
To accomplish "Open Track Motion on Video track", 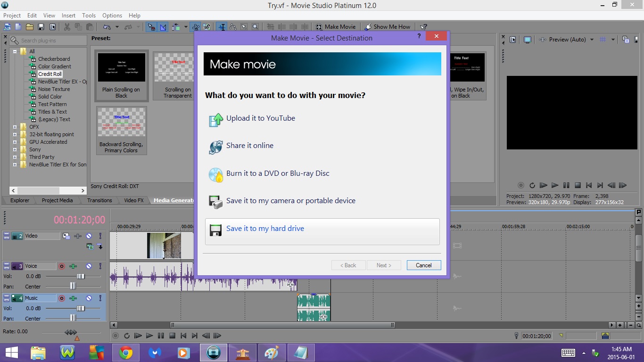I will pyautogui.click(x=66, y=236).
